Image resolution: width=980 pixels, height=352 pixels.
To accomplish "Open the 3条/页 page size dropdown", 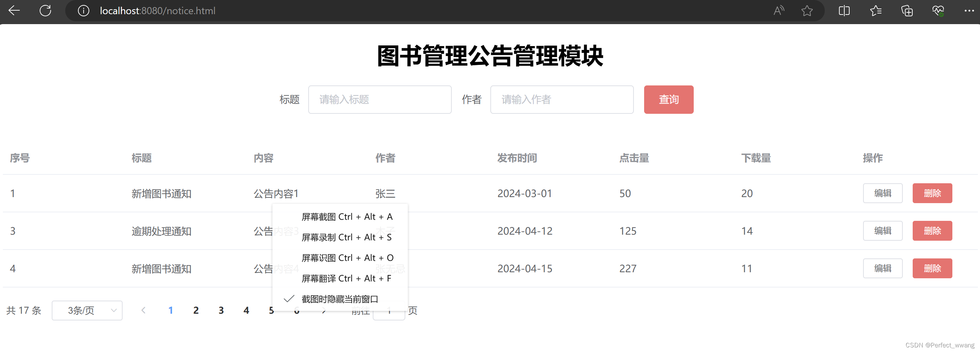I will click(87, 311).
